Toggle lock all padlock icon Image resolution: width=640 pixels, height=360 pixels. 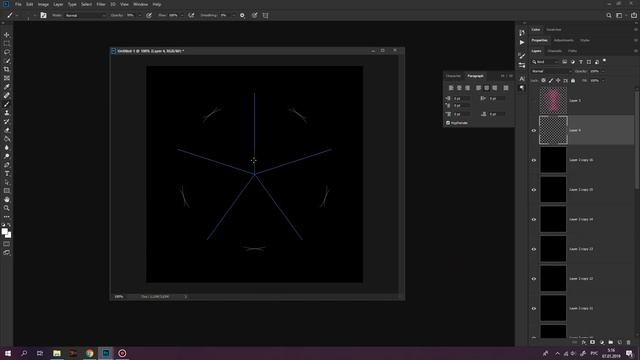coord(573,80)
